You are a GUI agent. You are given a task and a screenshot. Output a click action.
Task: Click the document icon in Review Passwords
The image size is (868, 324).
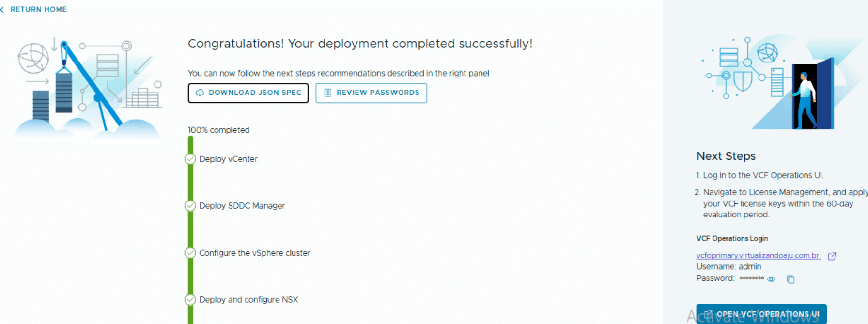point(327,93)
